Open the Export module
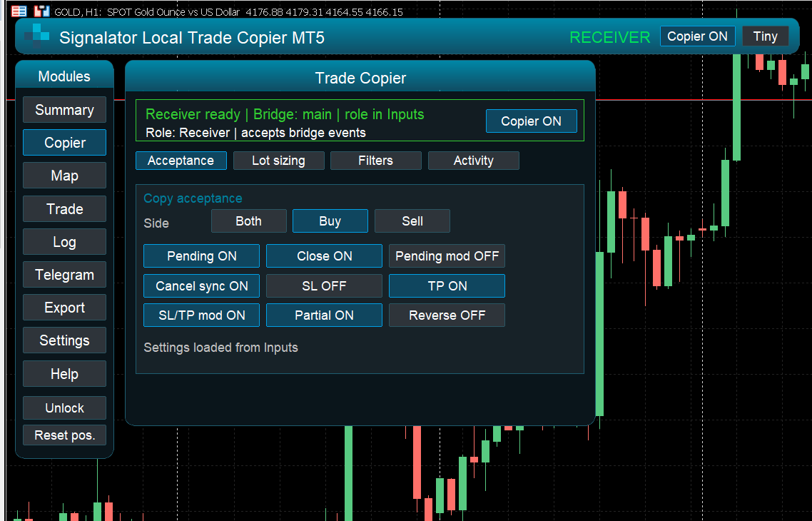The image size is (812, 521). click(x=64, y=308)
